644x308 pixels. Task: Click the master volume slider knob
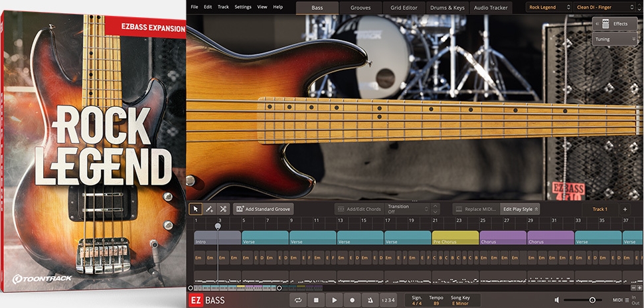[x=592, y=300]
